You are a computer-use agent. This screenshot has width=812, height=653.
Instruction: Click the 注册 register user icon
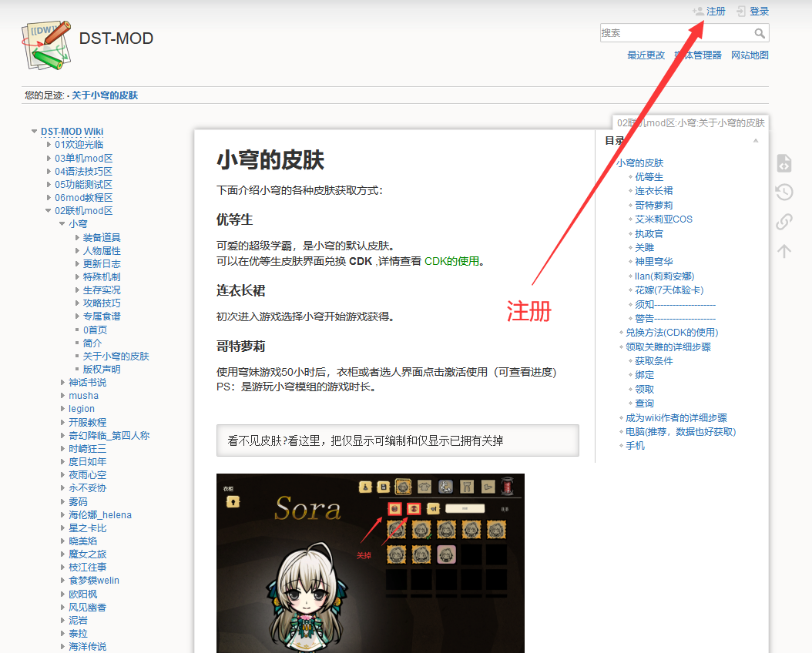pyautogui.click(x=698, y=12)
